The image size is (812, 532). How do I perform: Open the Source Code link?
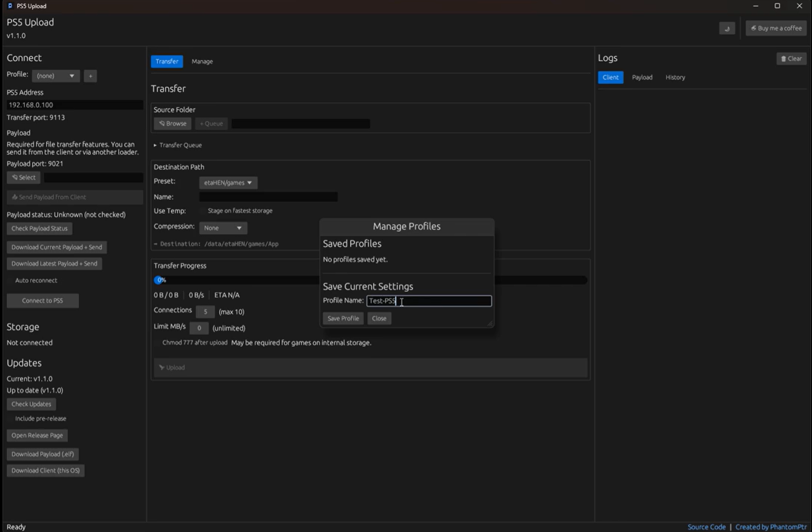[706, 527]
